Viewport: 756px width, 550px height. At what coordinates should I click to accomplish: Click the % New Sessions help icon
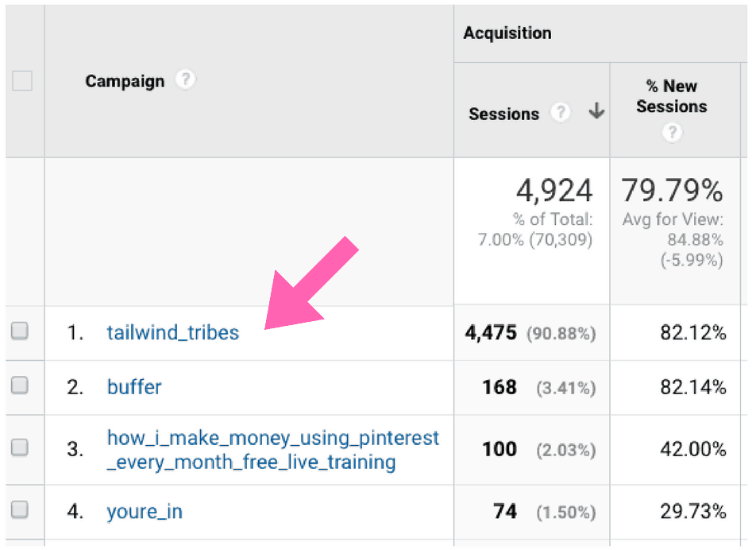click(672, 131)
